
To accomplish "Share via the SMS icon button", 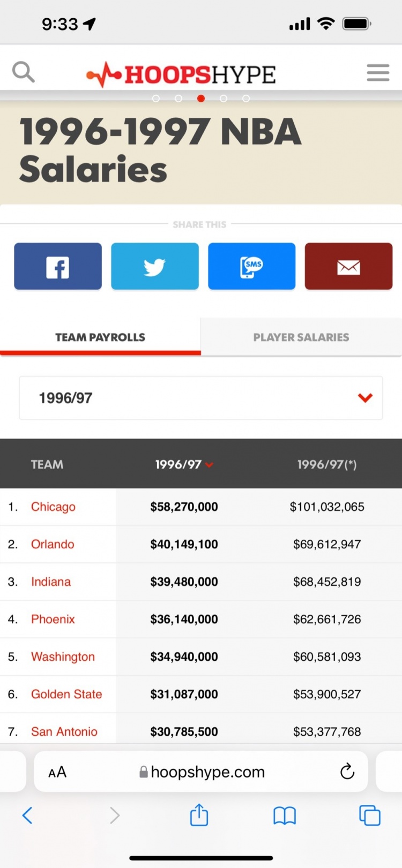I will coord(252,266).
